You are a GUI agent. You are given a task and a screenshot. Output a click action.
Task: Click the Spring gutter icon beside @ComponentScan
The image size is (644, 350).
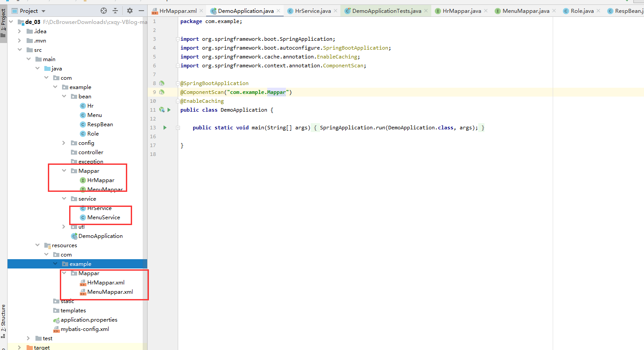coord(162,92)
